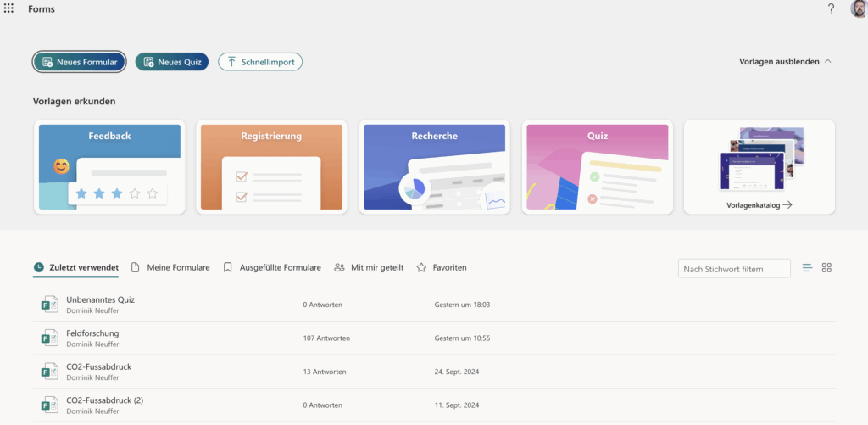Viewport: 868px width, 425px height.
Task: Click the date 24. Sept. 2024
Action: [x=457, y=372]
